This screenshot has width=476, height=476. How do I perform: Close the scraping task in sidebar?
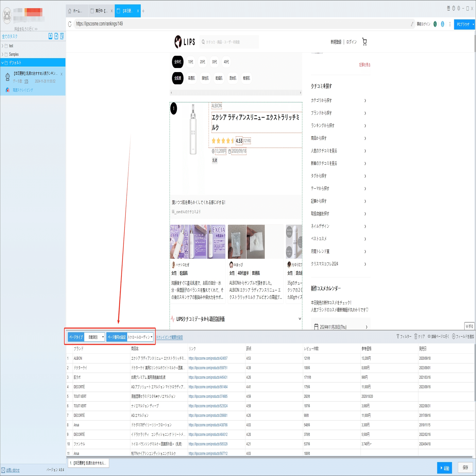[x=62, y=74]
